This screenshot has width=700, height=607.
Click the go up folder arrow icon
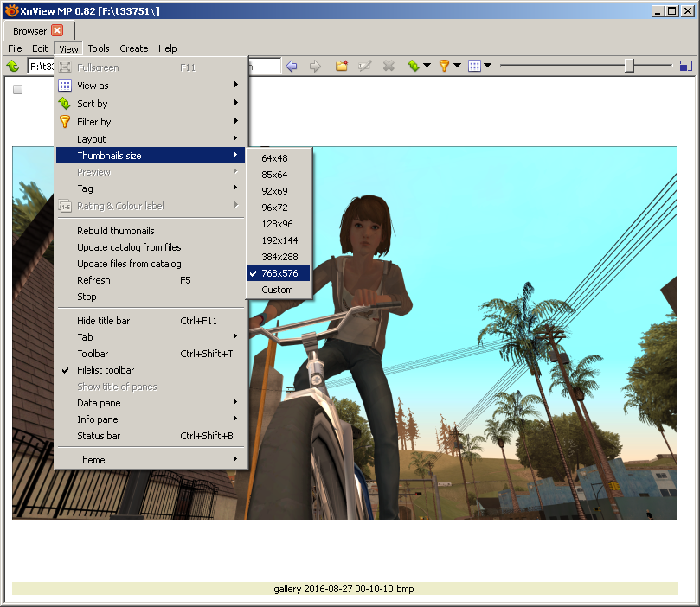pyautogui.click(x=13, y=67)
